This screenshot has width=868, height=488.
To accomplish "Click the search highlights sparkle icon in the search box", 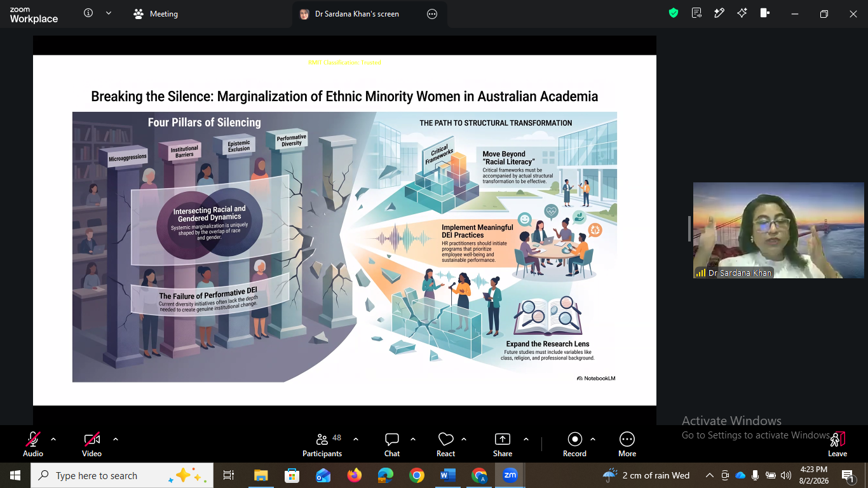I will pyautogui.click(x=187, y=475).
